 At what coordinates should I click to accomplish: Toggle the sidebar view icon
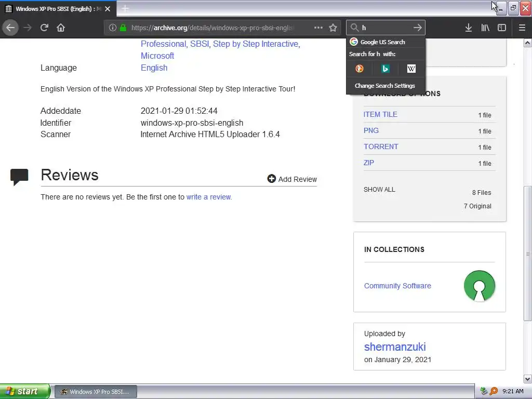coord(502,28)
